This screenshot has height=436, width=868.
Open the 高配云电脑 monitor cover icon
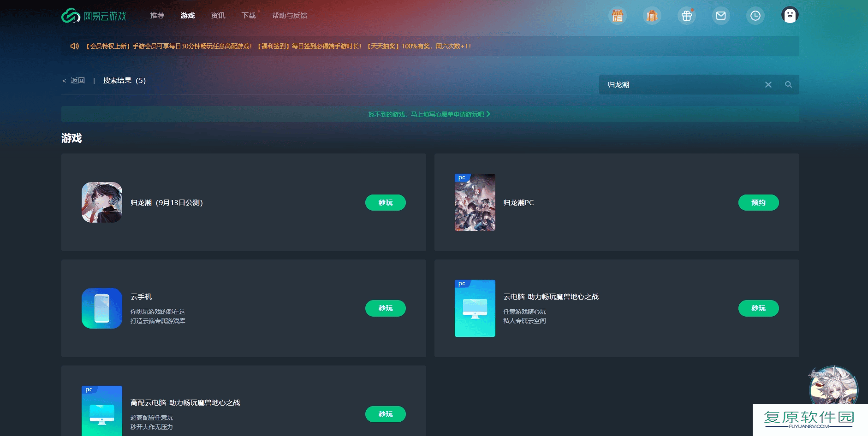pyautogui.click(x=102, y=411)
